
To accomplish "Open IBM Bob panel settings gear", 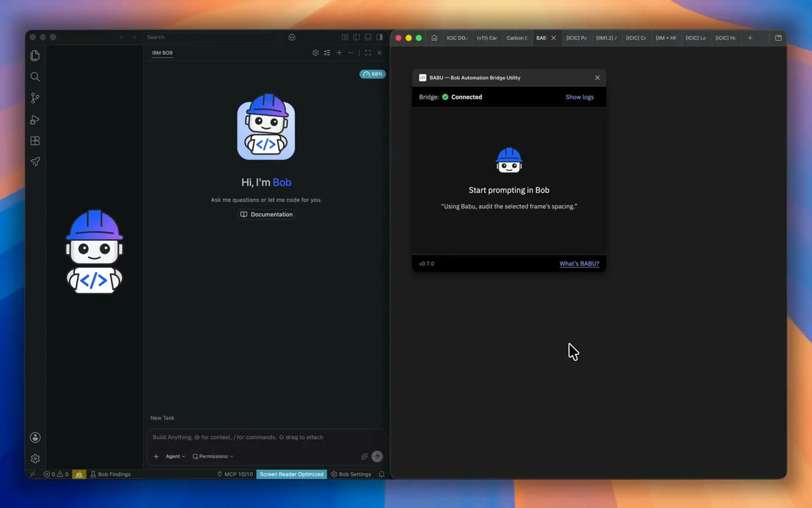I will click(315, 53).
